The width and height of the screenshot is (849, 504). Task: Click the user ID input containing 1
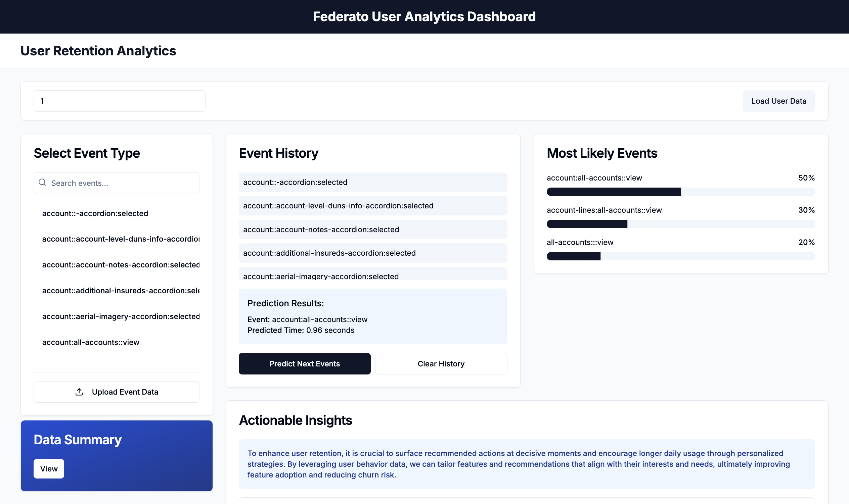pos(119,101)
